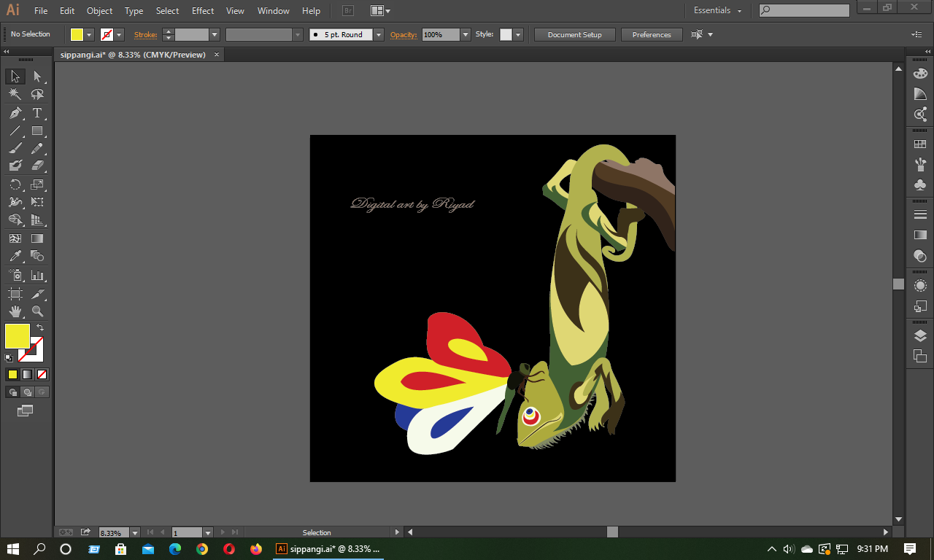Set paint mode to Color
This screenshot has height=560, width=934.
(x=12, y=375)
